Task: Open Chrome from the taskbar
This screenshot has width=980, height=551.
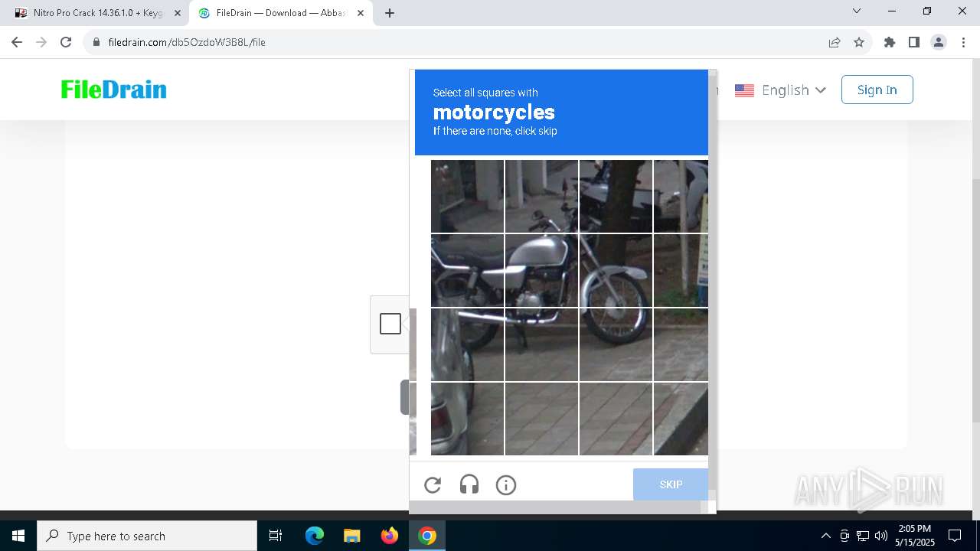Action: (x=427, y=536)
